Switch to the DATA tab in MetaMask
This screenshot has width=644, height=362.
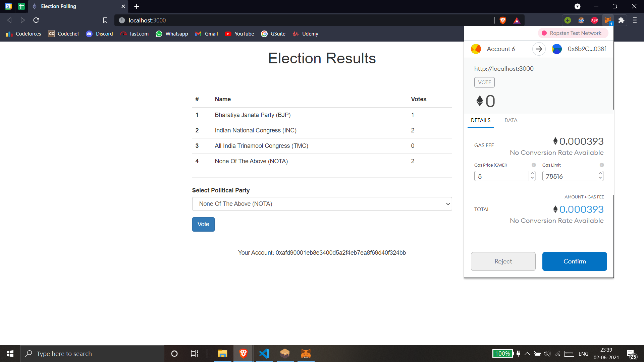511,120
